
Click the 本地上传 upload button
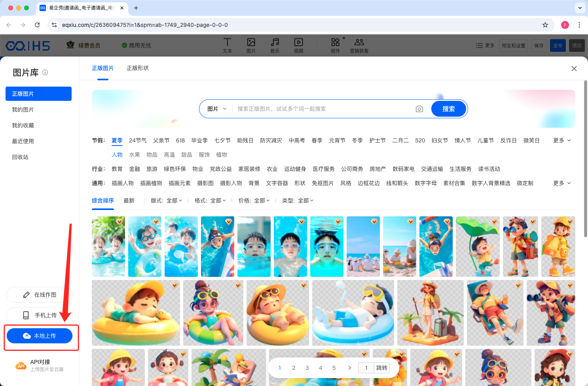[x=40, y=336]
